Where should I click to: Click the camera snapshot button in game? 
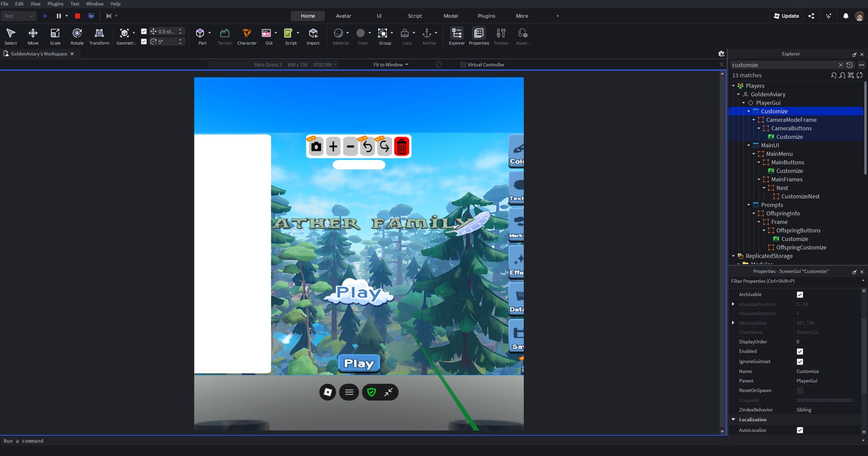click(316, 147)
